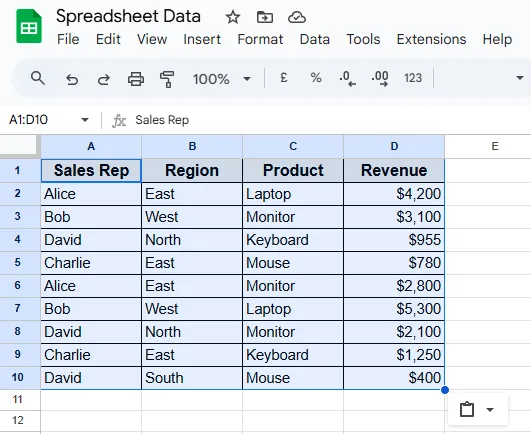Open the Data menu
The image size is (531, 434).
coord(315,39)
